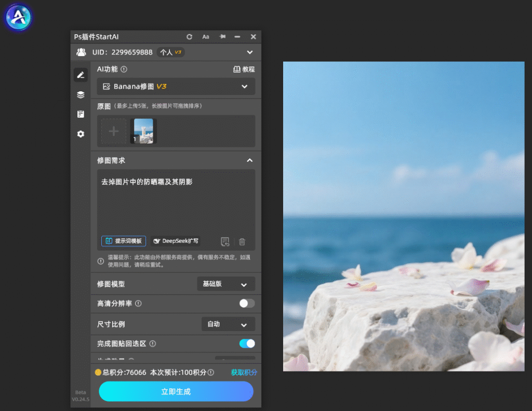Viewport: 532px width, 411px height.
Task: Select the uploaded image thumbnail numbered 1
Action: [x=143, y=131]
